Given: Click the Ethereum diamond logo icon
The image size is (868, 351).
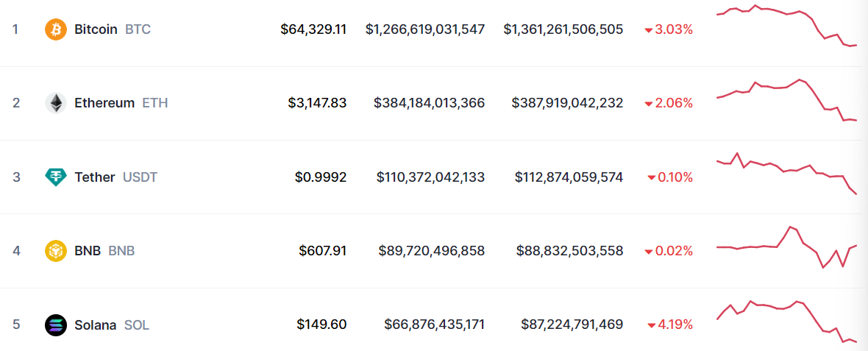Looking at the screenshot, I should coord(56,103).
